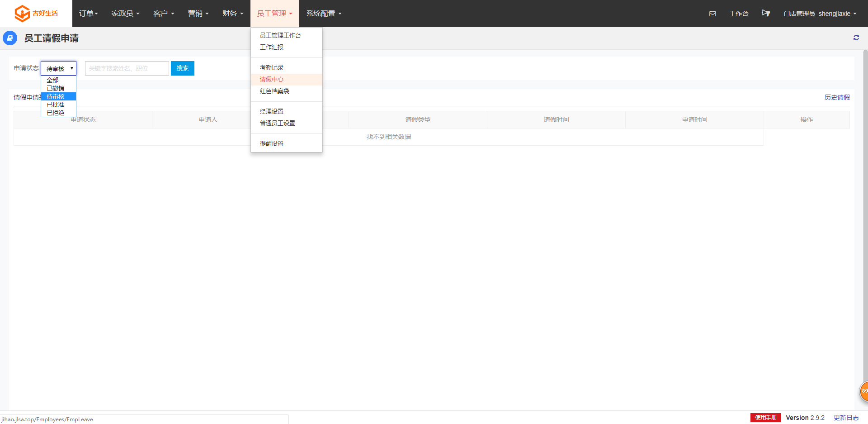This screenshot has height=424, width=868.
Task: Collapse the 员工管理 menu
Action: coord(275,14)
